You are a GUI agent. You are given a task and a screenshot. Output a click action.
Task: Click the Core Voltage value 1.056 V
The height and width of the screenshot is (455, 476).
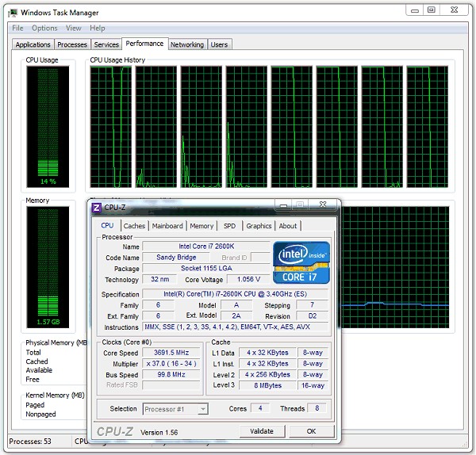(x=248, y=279)
